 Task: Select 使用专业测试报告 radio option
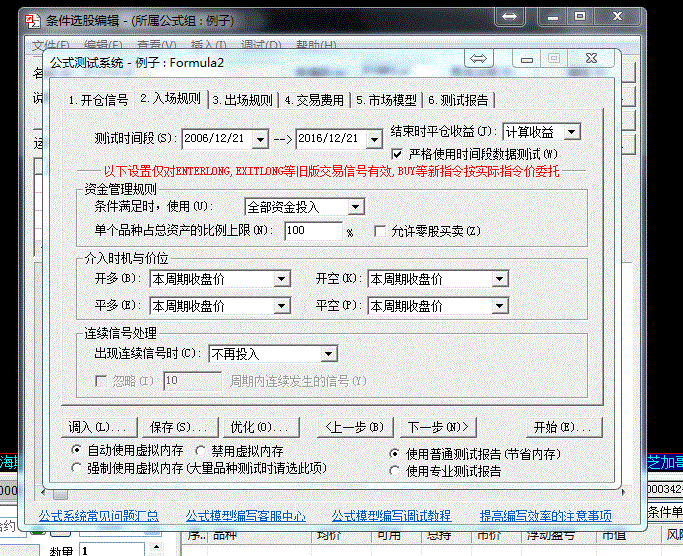[x=394, y=470]
